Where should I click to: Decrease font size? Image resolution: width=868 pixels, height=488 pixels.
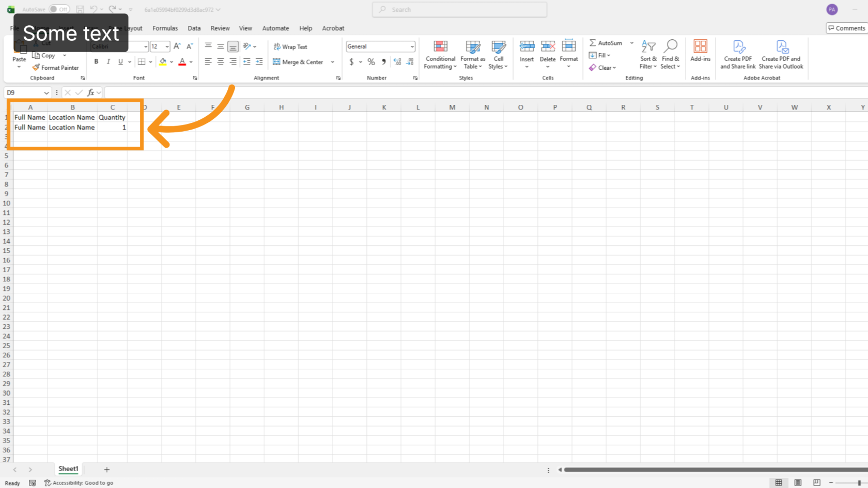(190, 46)
